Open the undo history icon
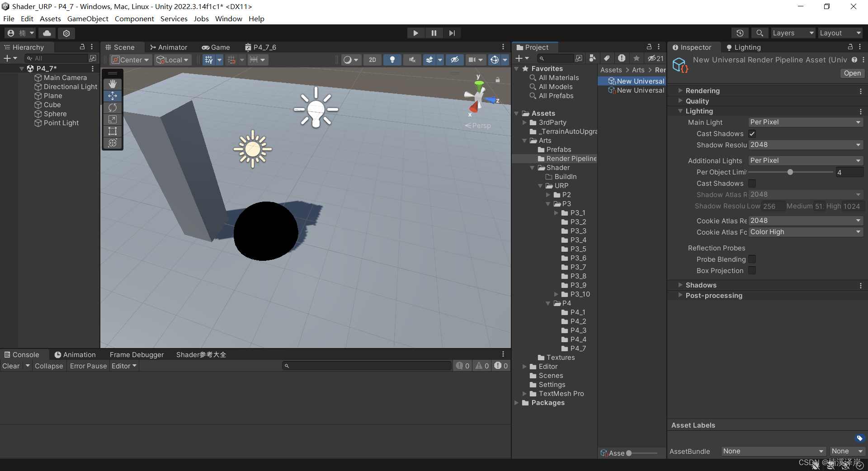868x471 pixels. tap(740, 33)
